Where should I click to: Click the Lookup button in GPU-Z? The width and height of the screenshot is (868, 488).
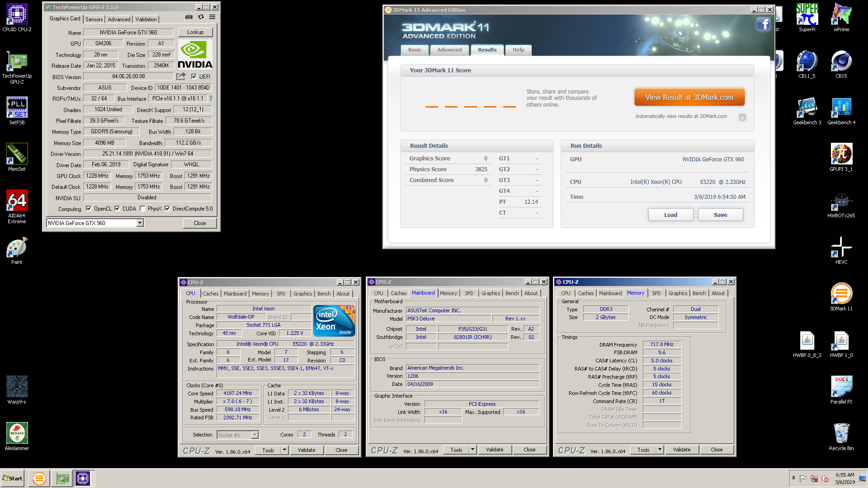tap(195, 32)
